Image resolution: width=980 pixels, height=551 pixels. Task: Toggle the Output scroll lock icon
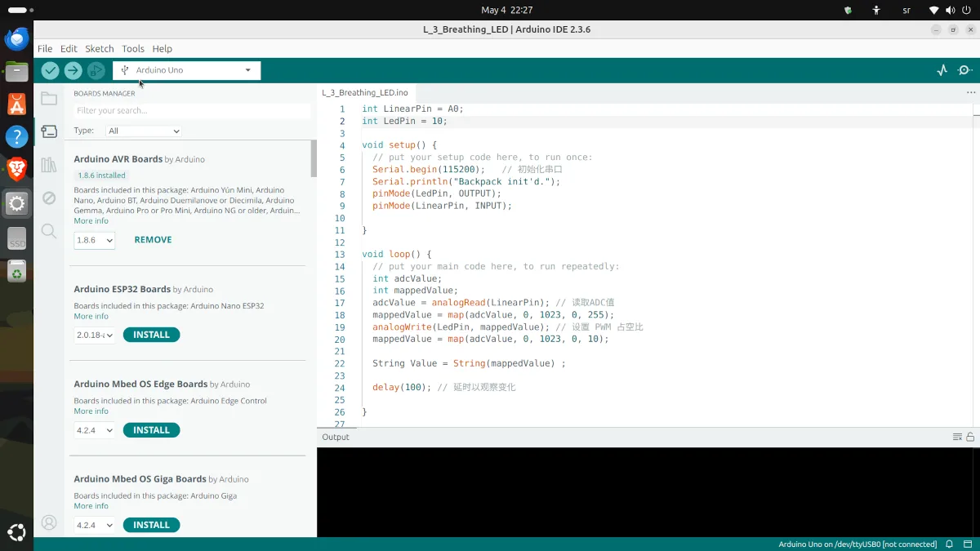[970, 437]
